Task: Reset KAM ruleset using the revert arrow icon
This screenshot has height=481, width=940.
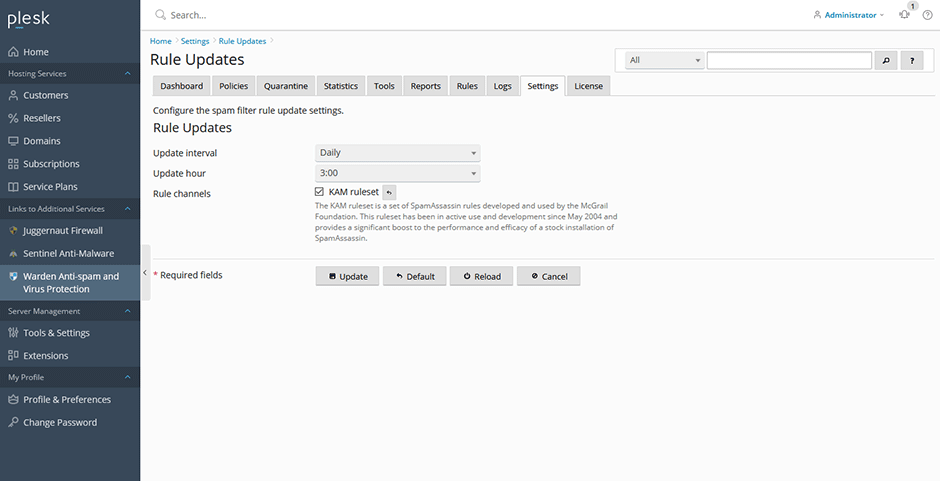Action: (x=389, y=193)
